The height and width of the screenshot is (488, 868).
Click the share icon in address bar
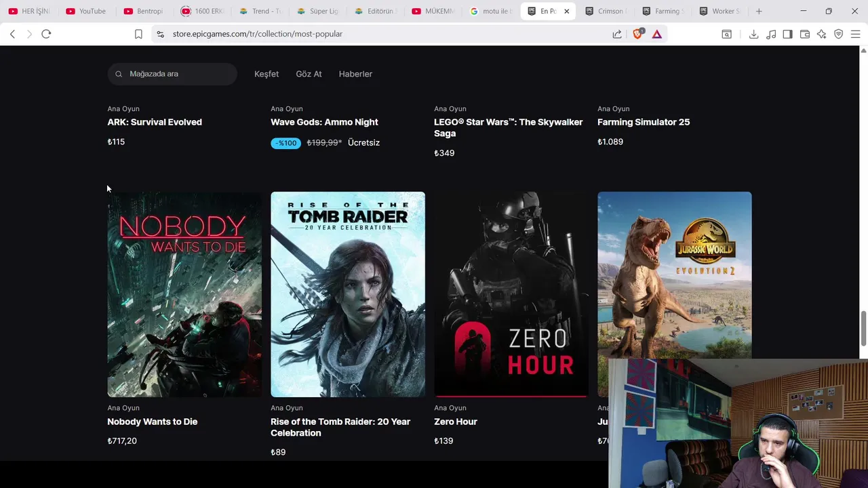click(x=617, y=34)
